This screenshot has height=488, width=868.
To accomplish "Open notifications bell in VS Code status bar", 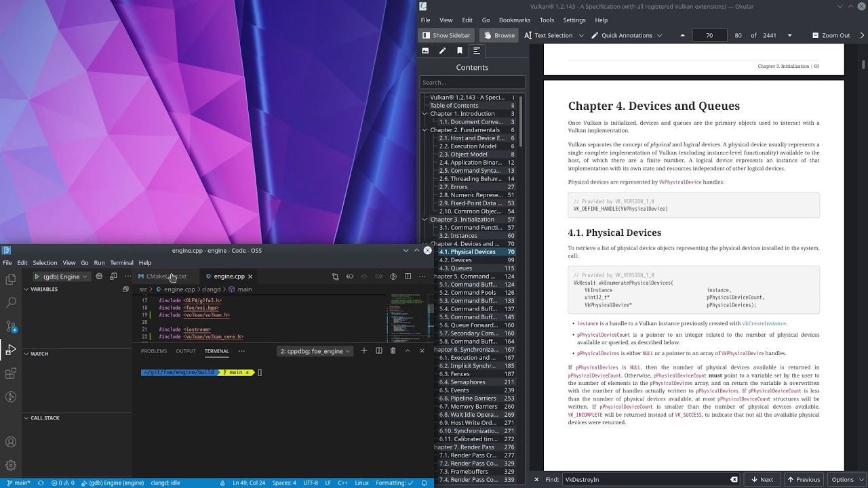I will click(425, 483).
